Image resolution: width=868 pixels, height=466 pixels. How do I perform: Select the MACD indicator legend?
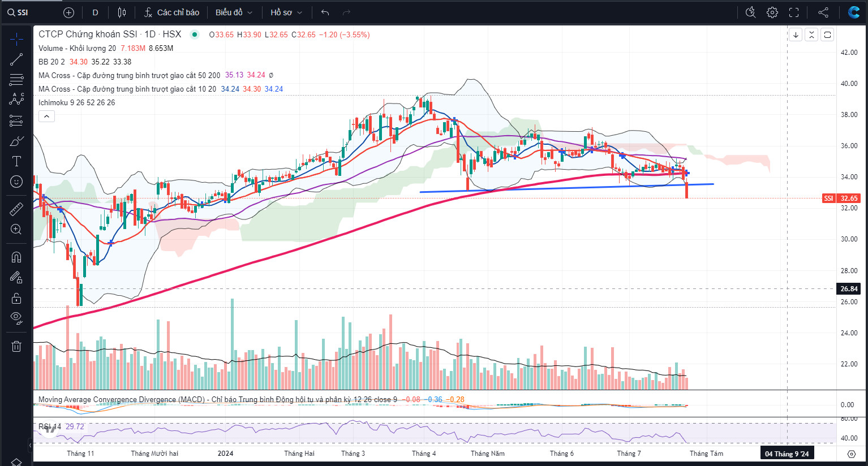coord(218,399)
